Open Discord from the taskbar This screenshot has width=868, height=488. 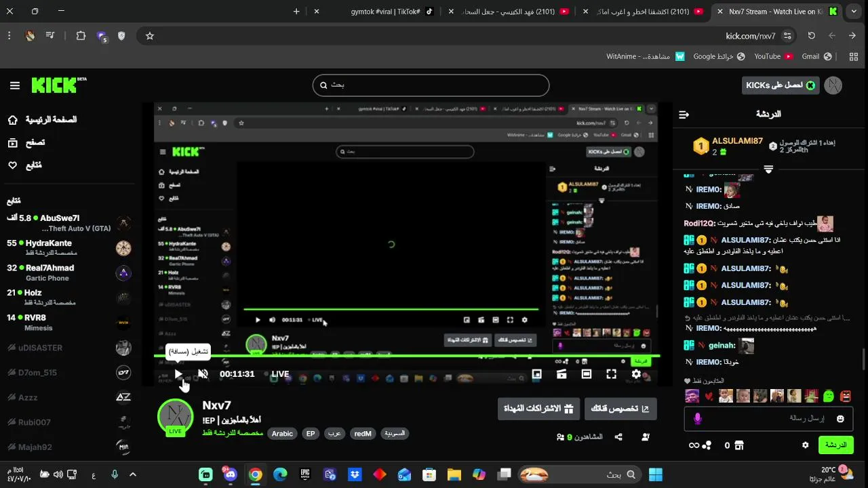point(230,474)
